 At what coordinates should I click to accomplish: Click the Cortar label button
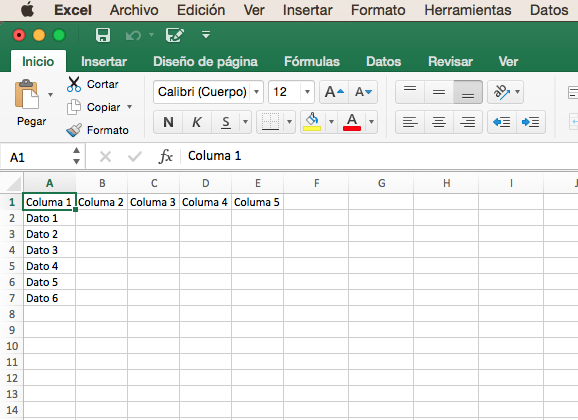102,84
